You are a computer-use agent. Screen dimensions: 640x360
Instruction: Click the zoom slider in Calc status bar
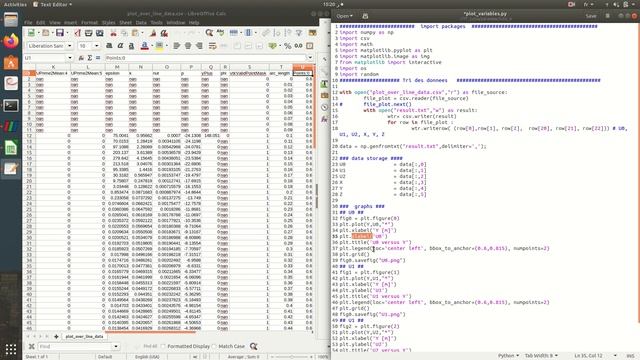click(x=291, y=357)
